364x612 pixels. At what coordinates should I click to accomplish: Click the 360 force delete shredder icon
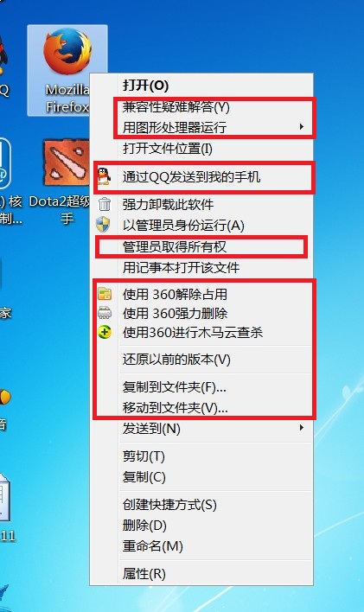(x=105, y=313)
